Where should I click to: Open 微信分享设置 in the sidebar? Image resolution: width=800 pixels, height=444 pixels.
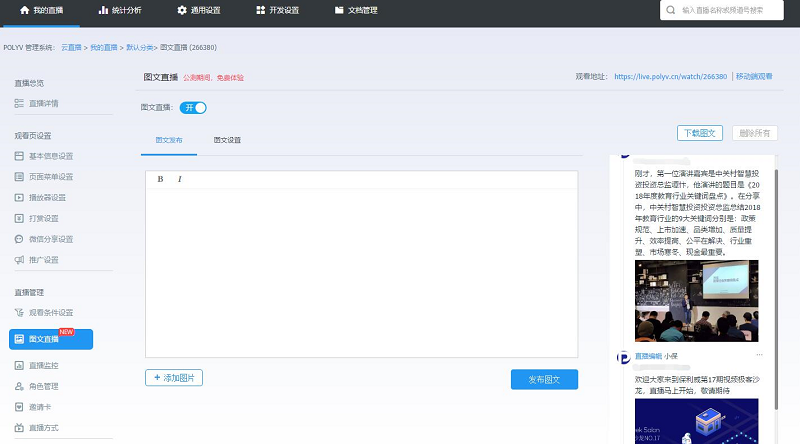(50, 239)
